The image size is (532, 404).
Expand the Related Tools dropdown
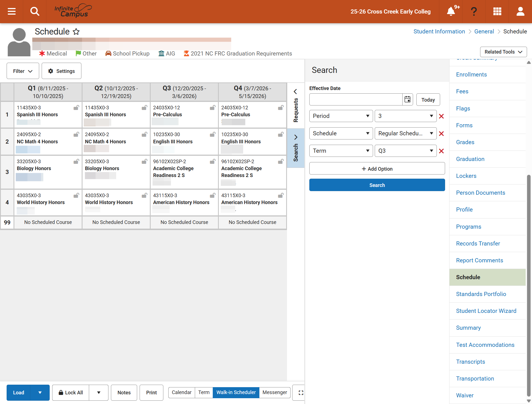pos(503,52)
